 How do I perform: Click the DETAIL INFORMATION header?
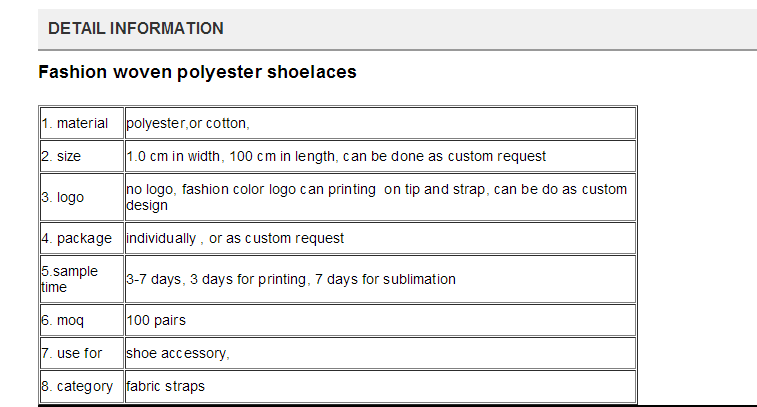pyautogui.click(x=136, y=28)
